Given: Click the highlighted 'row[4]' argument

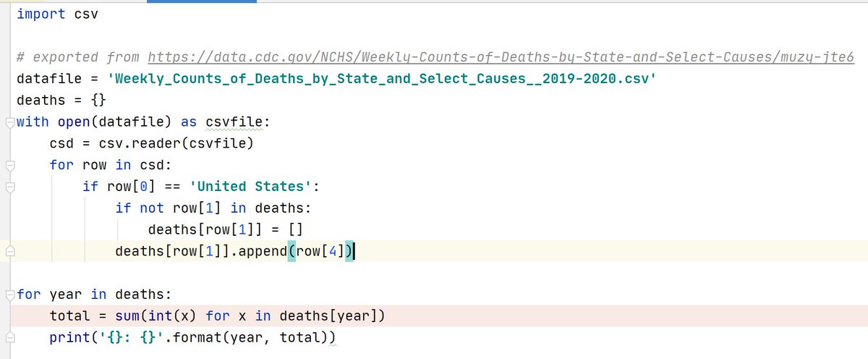Looking at the screenshot, I should (320, 252).
